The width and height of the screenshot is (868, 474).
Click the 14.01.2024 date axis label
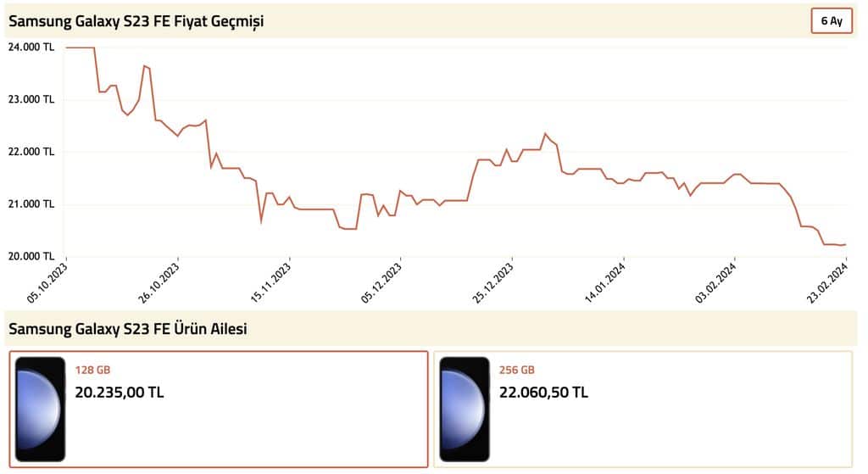[x=605, y=283]
